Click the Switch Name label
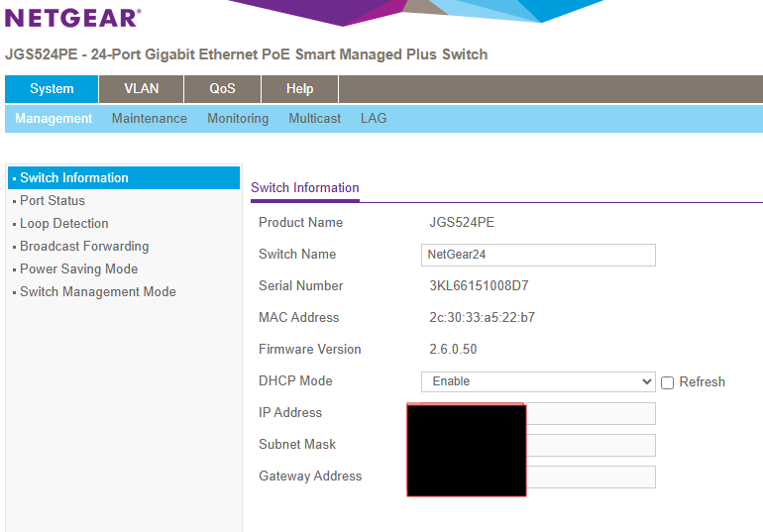 (297, 255)
